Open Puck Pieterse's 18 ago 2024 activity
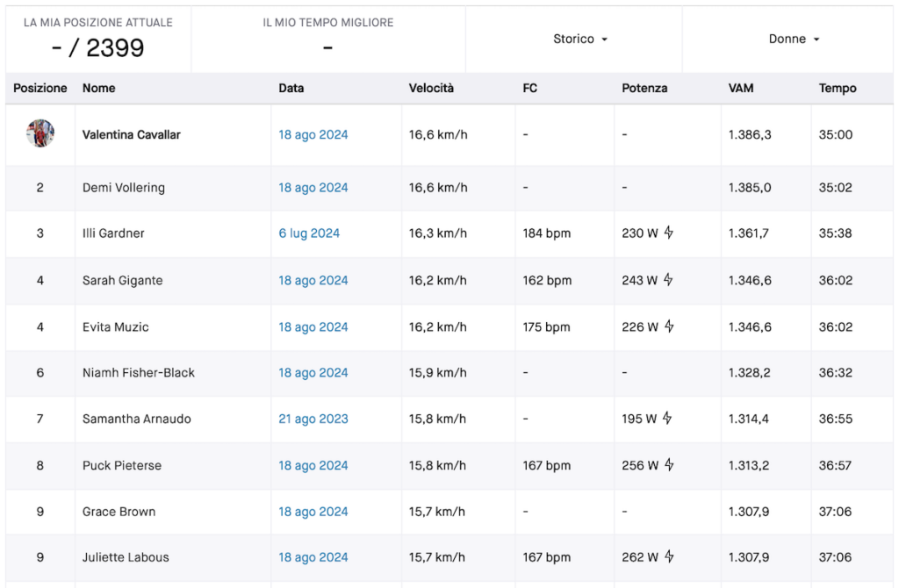 (x=313, y=465)
